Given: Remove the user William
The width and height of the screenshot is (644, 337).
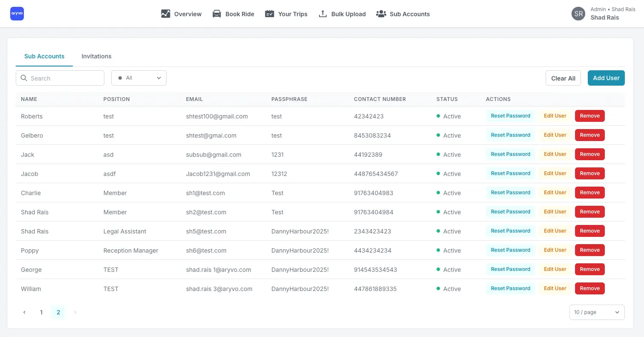Looking at the screenshot, I should point(589,288).
